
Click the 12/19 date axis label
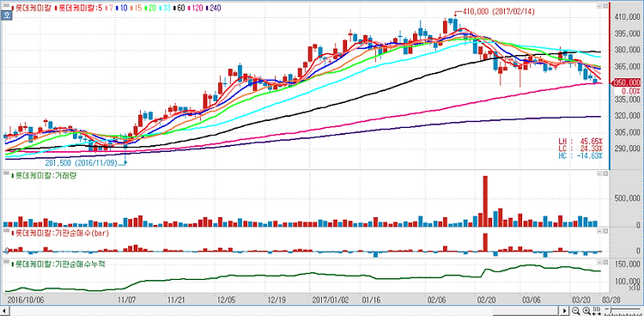pyautogui.click(x=276, y=299)
